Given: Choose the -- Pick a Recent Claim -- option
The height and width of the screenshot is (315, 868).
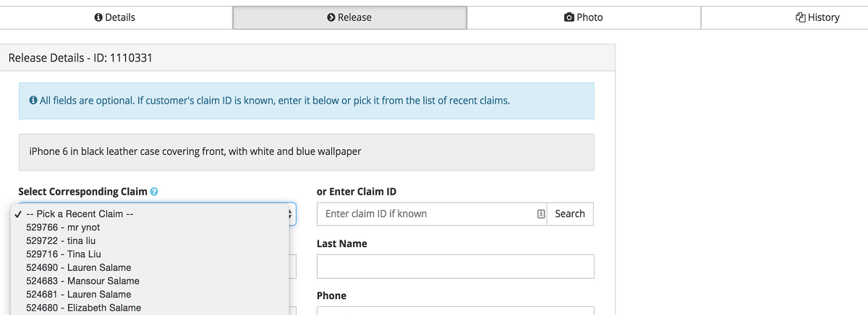Looking at the screenshot, I should 80,214.
